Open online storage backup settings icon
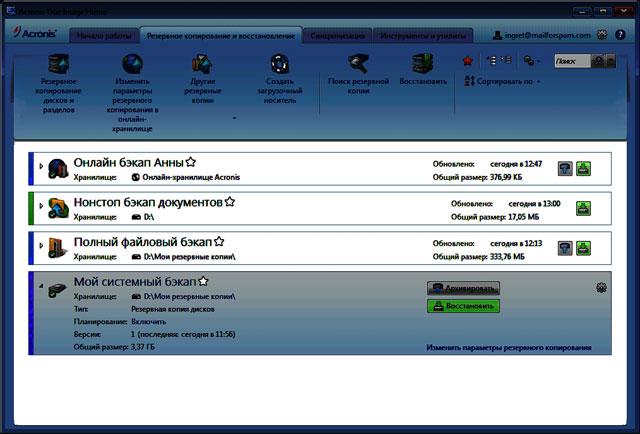 131,64
